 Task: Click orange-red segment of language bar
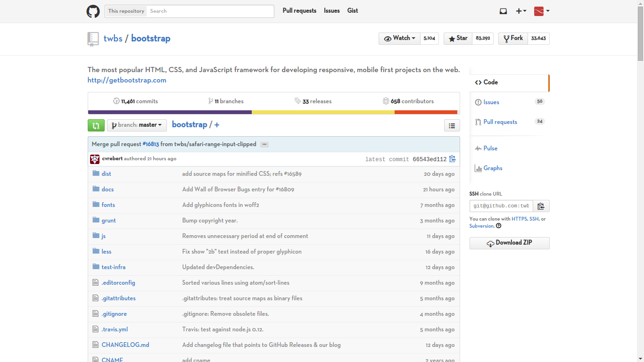tap(426, 112)
